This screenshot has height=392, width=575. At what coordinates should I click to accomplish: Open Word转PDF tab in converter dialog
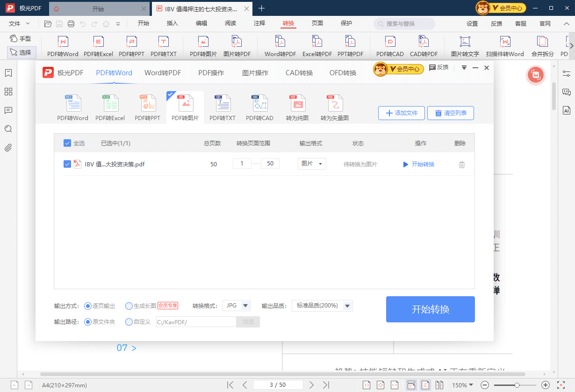point(163,73)
